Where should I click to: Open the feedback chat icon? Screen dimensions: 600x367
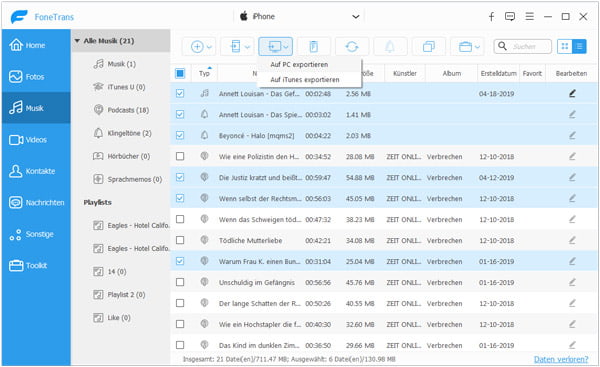point(510,16)
